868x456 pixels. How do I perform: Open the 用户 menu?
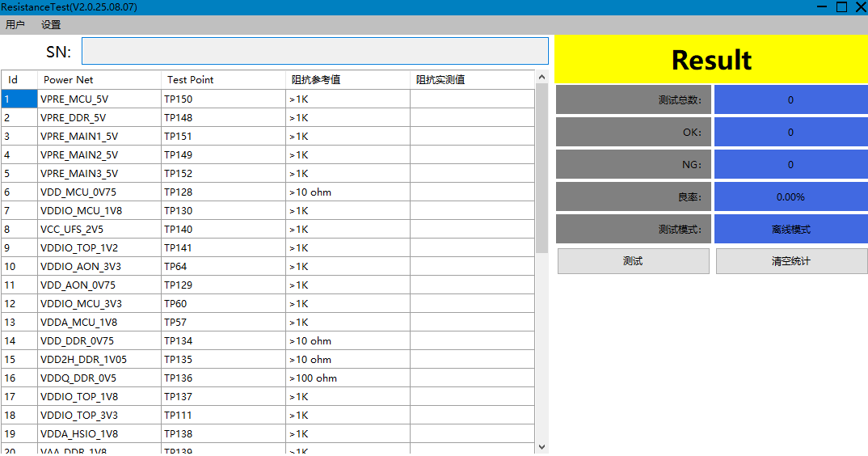pos(15,25)
